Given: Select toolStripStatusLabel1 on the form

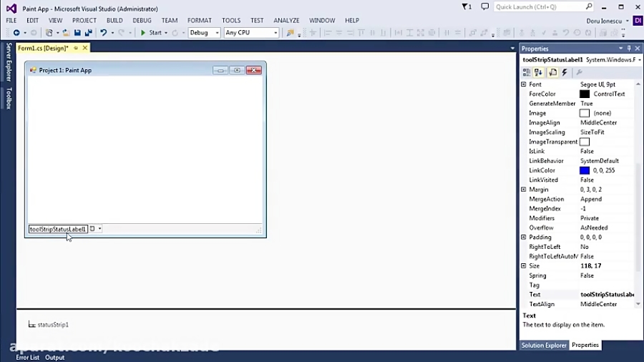Looking at the screenshot, I should pos(58,229).
